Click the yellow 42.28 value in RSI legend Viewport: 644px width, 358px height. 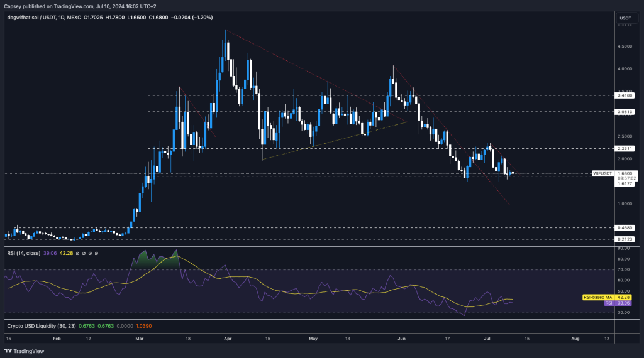point(66,254)
